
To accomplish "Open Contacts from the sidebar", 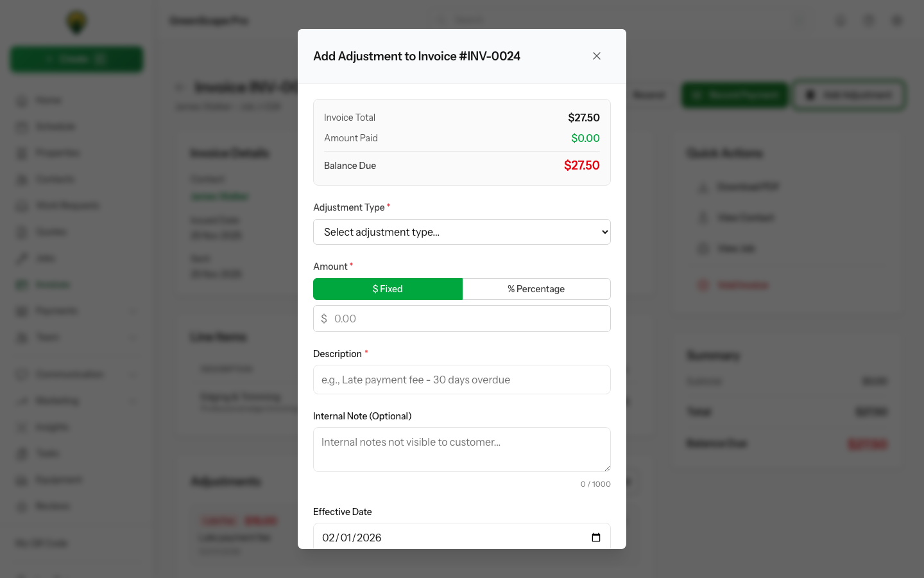I will 56,179.
